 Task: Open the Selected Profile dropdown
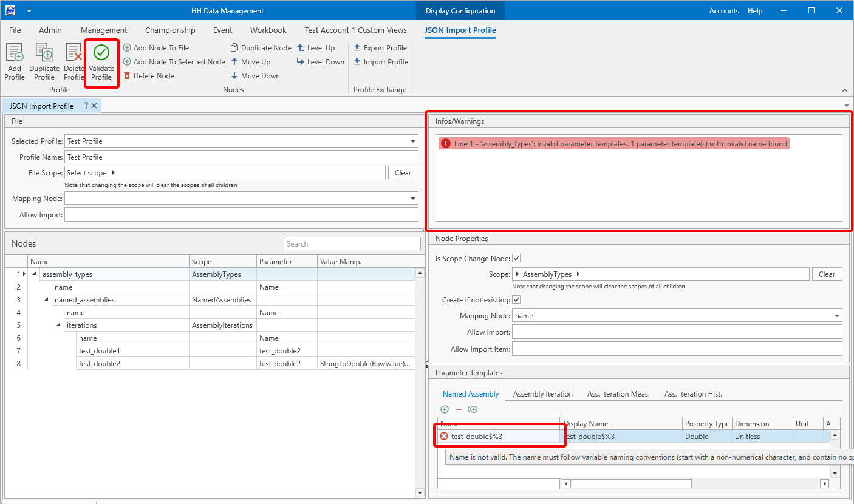click(x=413, y=141)
